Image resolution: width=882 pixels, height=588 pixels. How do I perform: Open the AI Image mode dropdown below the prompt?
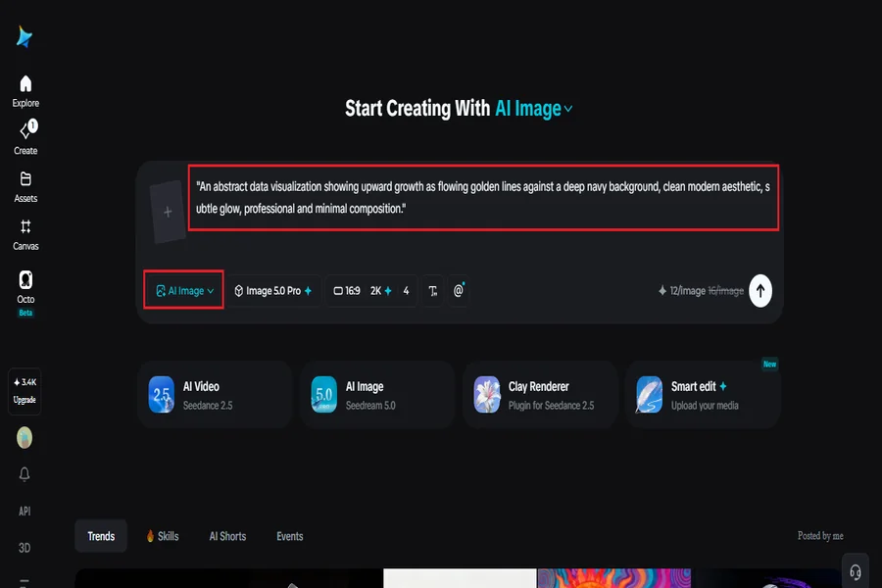[x=184, y=290]
